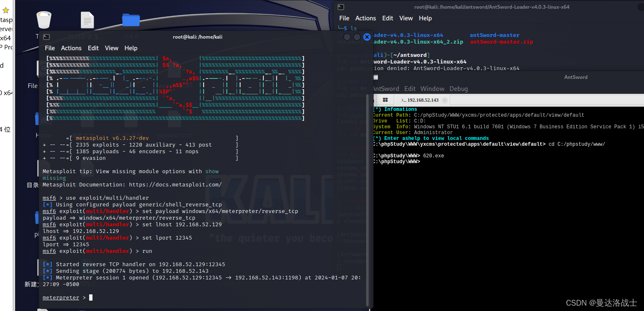Maximize the root@kali: /home/kali terminal window
644x311 pixels.
click(x=357, y=37)
